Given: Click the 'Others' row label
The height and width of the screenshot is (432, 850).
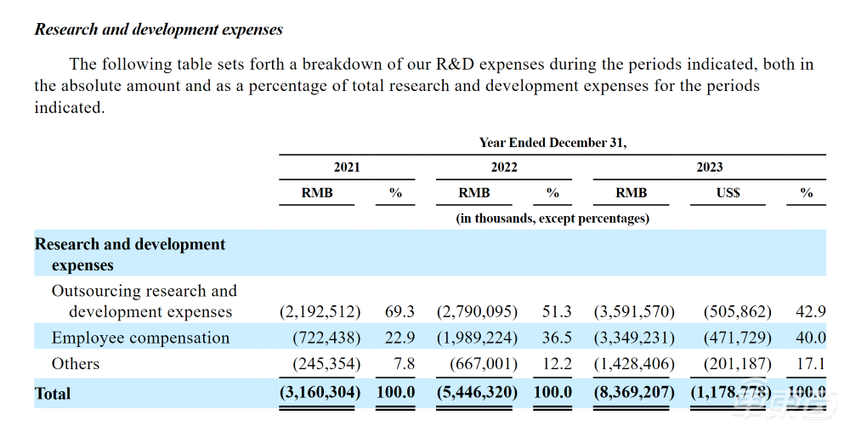Looking at the screenshot, I should [76, 364].
